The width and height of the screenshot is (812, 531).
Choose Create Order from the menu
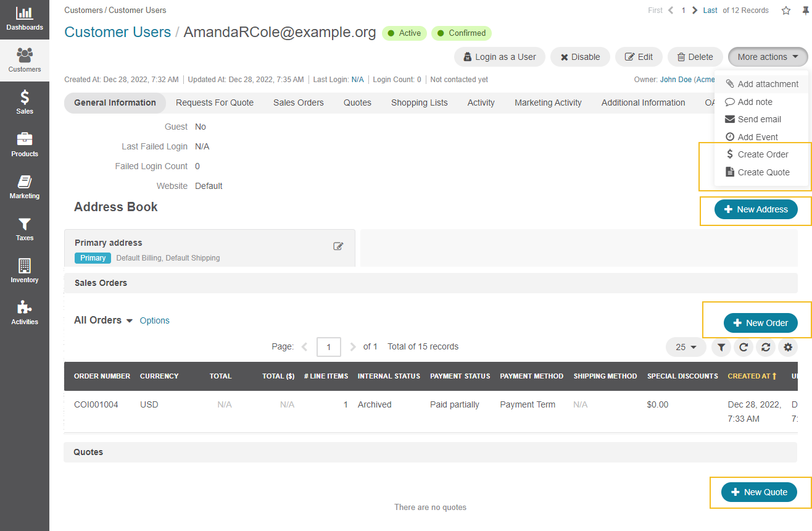coord(761,154)
